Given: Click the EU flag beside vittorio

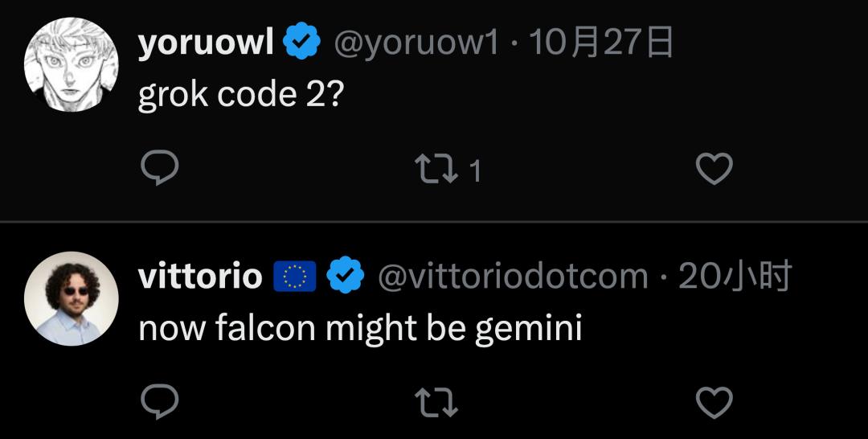Looking at the screenshot, I should tap(295, 277).
